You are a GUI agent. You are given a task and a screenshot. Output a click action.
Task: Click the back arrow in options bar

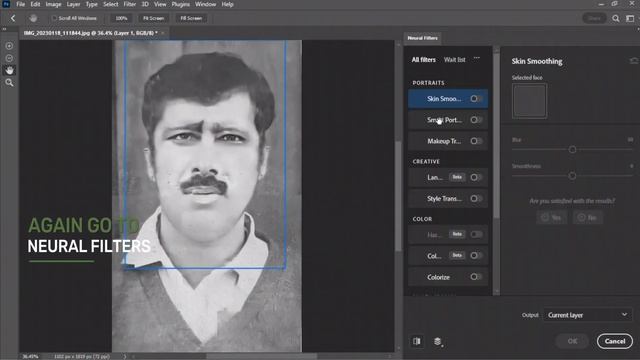13,18
